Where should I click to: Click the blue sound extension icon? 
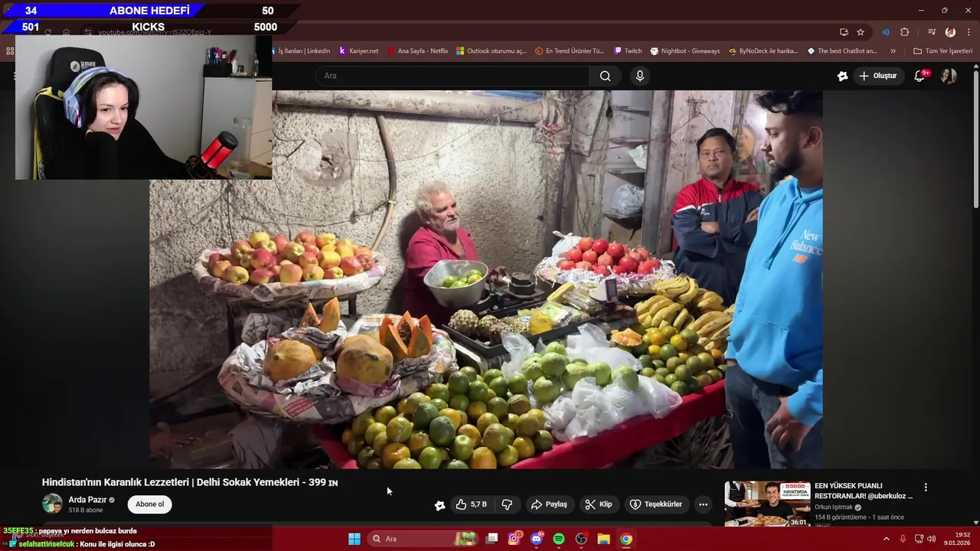pyautogui.click(x=886, y=32)
